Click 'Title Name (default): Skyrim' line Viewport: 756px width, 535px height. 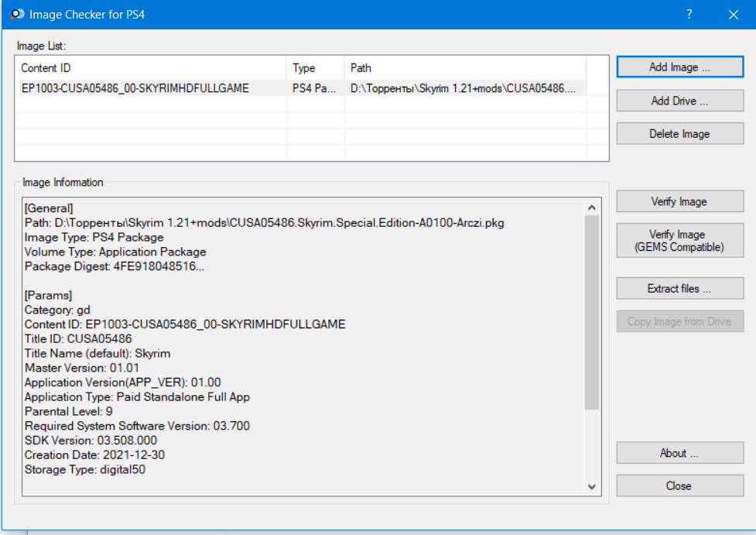97,353
